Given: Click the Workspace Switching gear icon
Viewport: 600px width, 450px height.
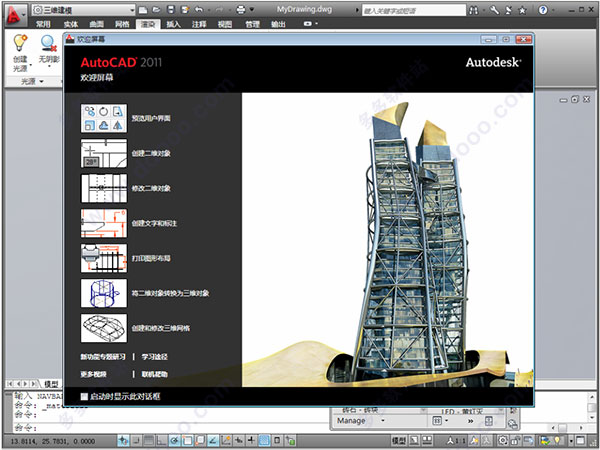Looking at the screenshot, I should (502, 441).
